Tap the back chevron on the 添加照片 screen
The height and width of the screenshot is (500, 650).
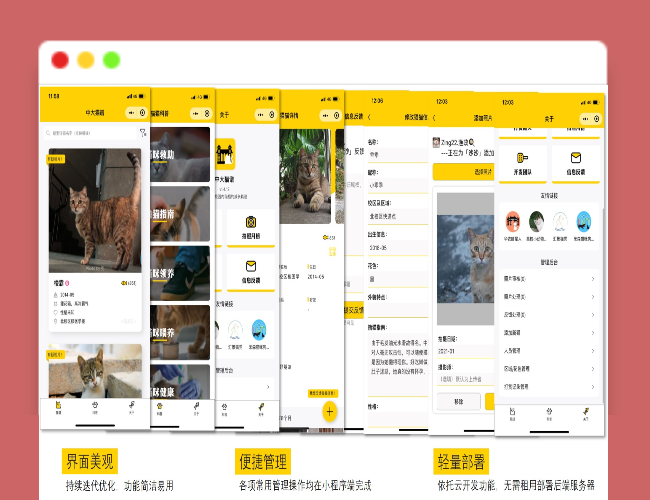pyautogui.click(x=434, y=118)
